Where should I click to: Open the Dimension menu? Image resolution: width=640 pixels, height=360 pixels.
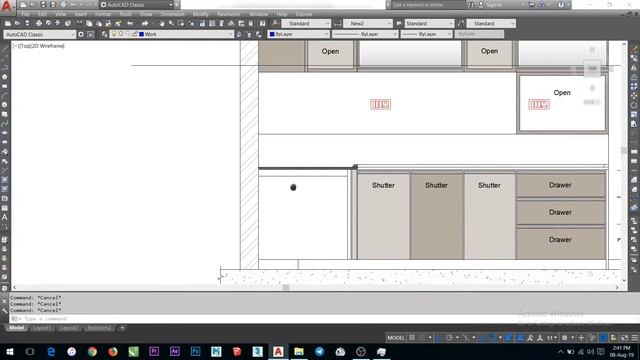pos(172,14)
